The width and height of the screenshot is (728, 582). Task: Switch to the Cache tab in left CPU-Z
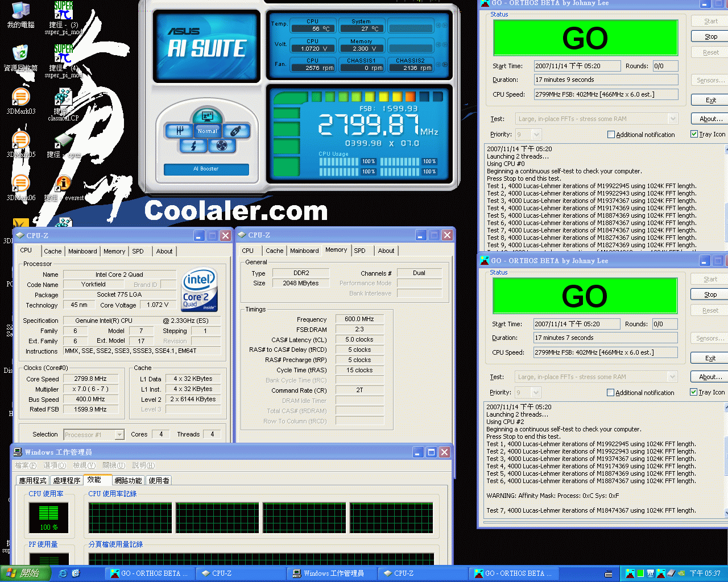tap(53, 251)
